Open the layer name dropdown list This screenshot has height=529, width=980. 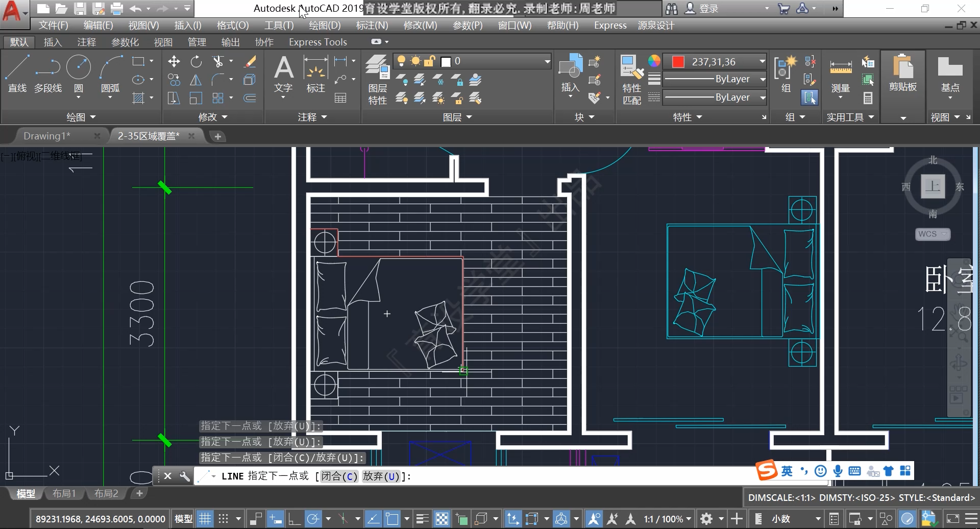click(x=547, y=61)
